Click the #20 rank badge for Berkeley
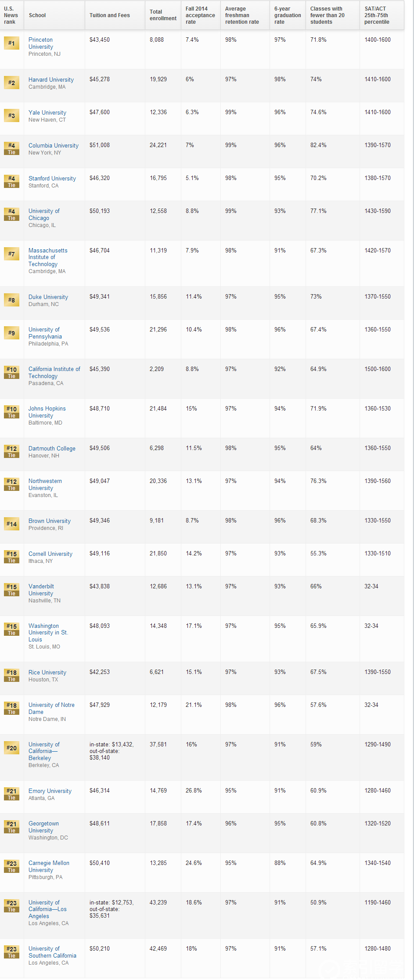Image resolution: width=414 pixels, height=980 pixels. [11, 748]
